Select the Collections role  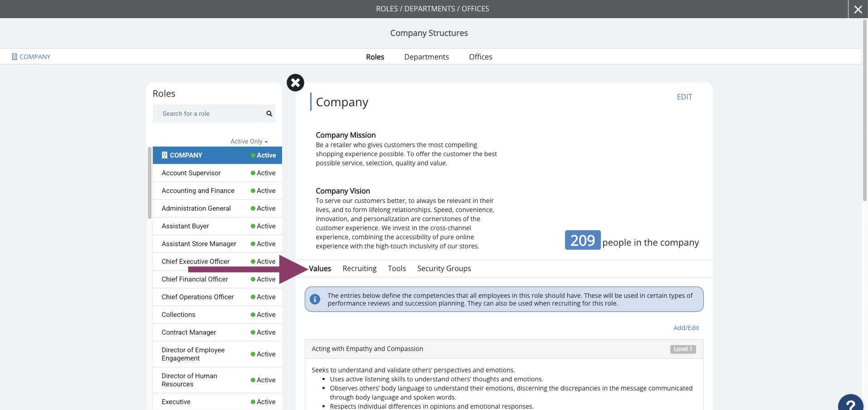pos(217,315)
